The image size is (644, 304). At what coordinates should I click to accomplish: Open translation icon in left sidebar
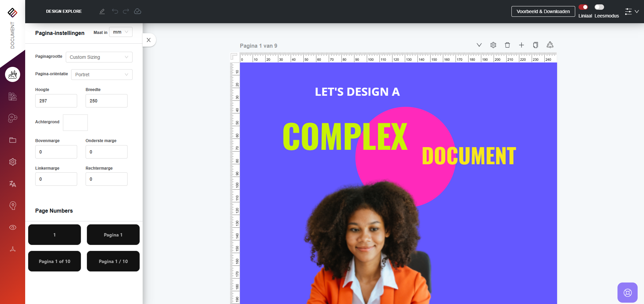click(13, 184)
